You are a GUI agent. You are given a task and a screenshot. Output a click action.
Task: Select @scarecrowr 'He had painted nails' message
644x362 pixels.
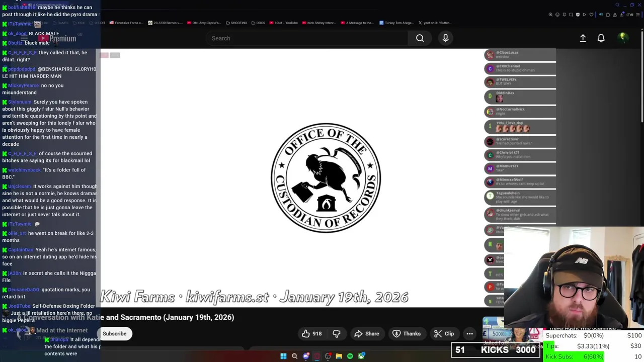(x=520, y=141)
